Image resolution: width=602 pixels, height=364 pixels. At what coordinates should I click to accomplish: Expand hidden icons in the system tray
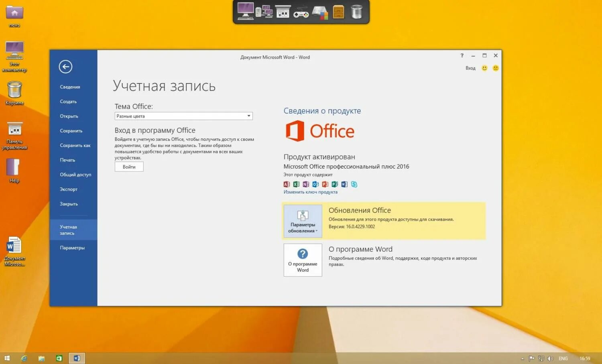[x=522, y=358]
